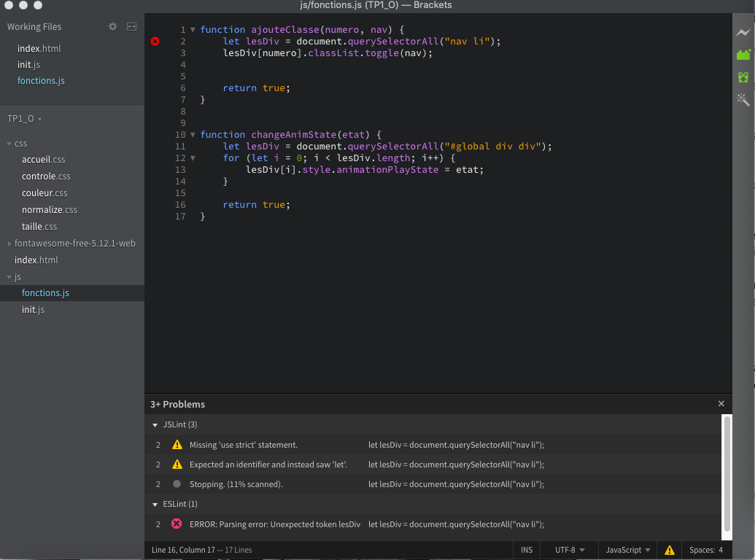Click the status bar warning triangle icon
755x560 pixels.
670,550
